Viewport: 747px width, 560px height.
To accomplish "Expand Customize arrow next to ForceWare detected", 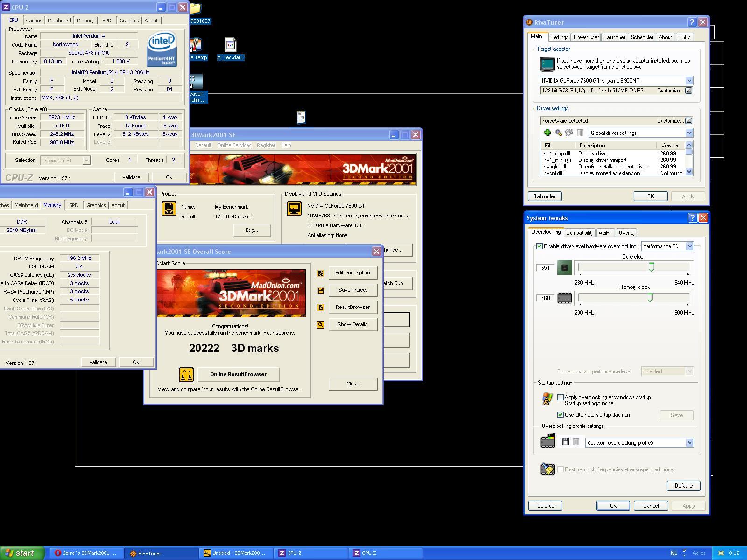I will tap(689, 121).
